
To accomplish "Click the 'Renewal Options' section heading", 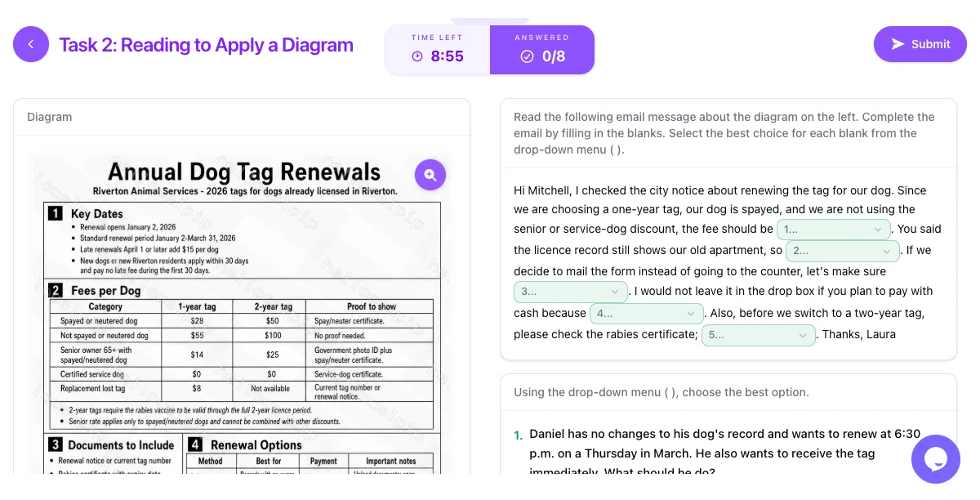I will tap(256, 445).
